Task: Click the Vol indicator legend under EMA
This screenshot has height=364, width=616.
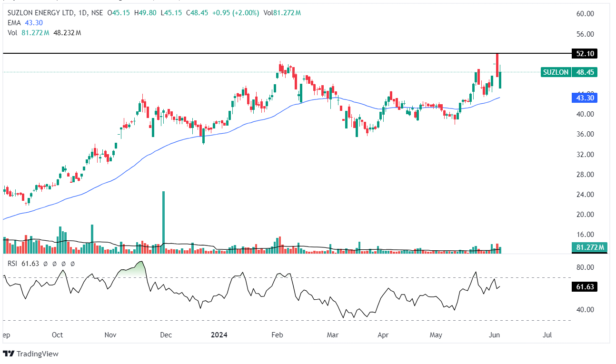Action: (12, 32)
